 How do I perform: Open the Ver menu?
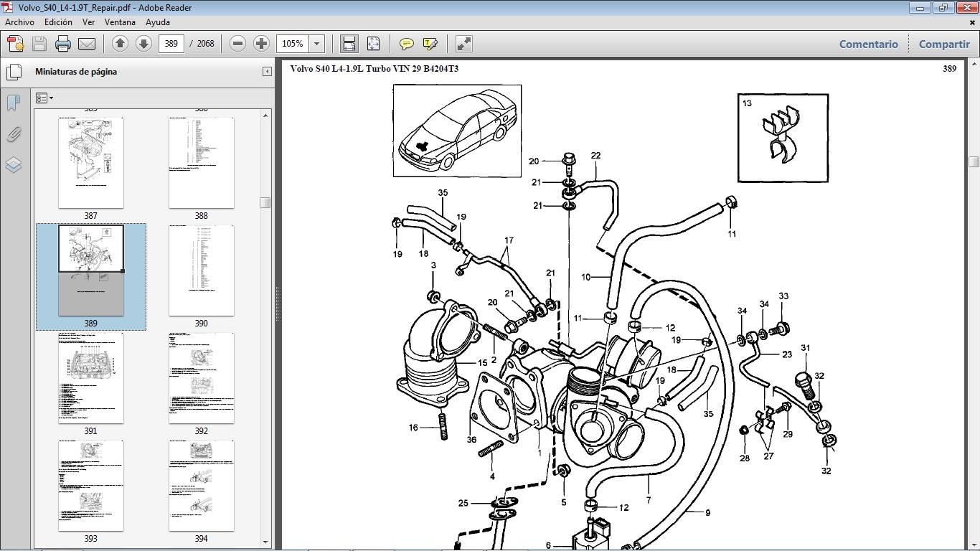coord(88,22)
